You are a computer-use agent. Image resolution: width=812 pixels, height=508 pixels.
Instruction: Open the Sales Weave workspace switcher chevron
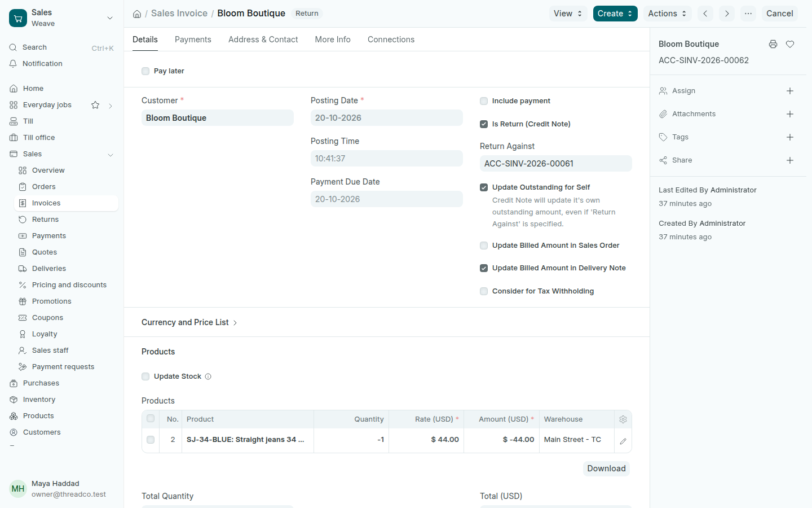[110, 18]
